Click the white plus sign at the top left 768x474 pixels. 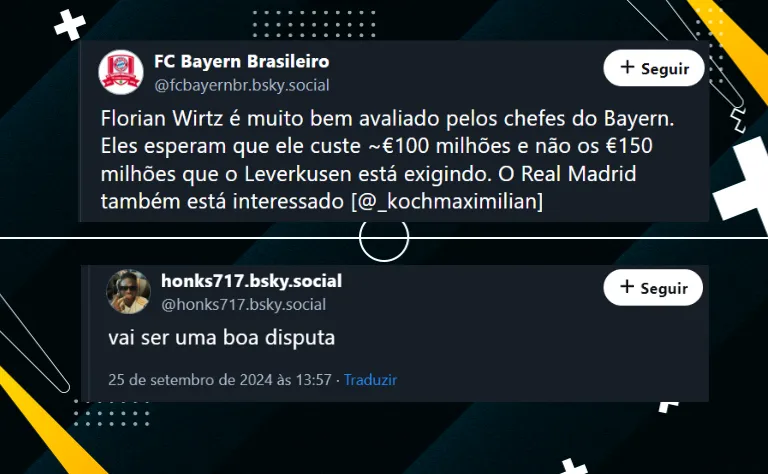coord(70,24)
